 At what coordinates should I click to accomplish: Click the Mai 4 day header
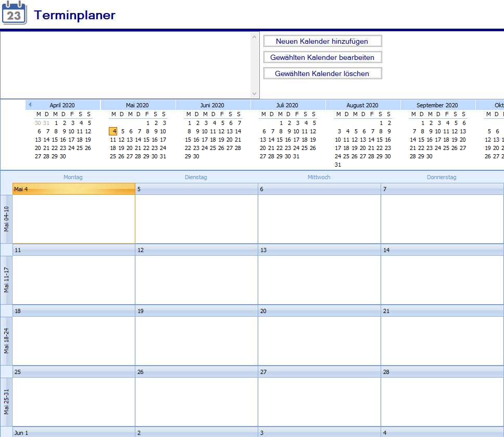(x=73, y=189)
